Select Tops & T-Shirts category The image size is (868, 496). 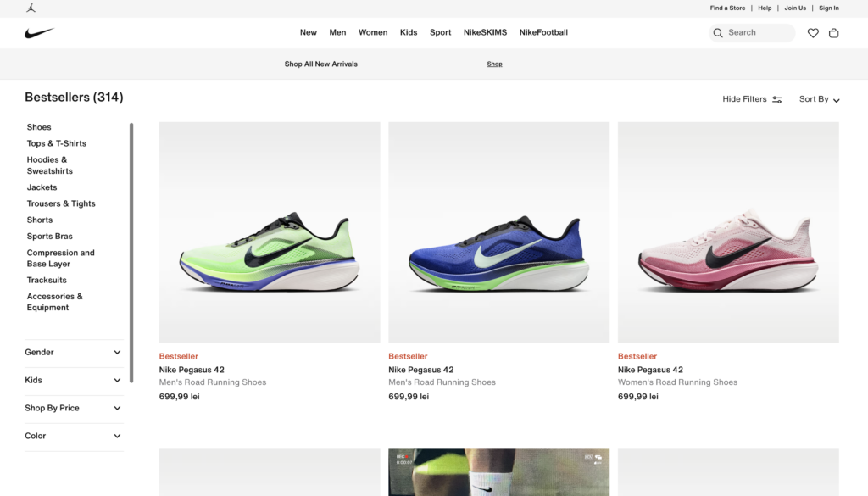(57, 143)
